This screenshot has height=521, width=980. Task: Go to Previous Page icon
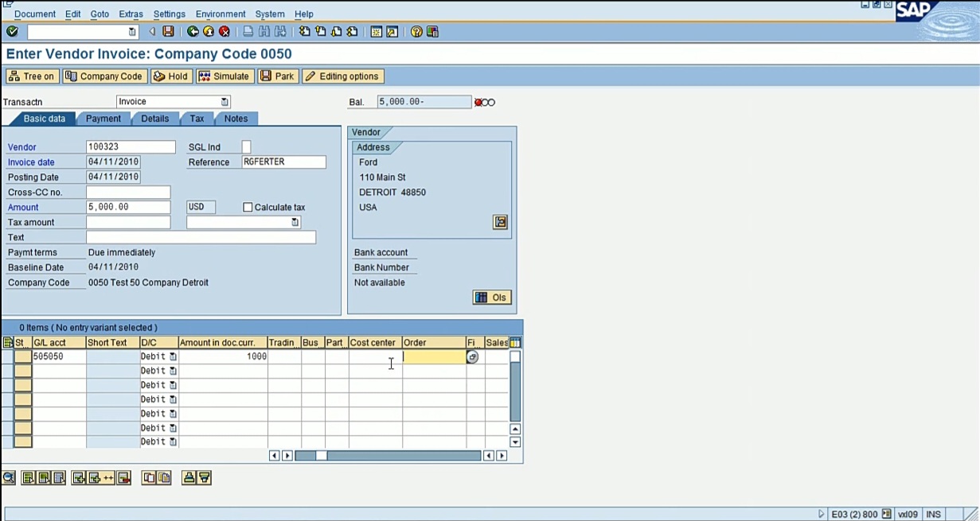pos(320,32)
